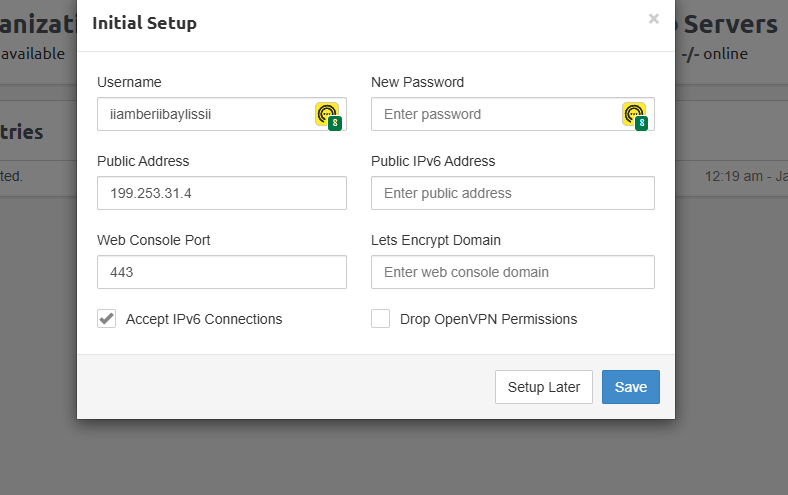Click the Lets Encrypt Domain label
Viewport: 788px width, 495px height.
tap(435, 240)
